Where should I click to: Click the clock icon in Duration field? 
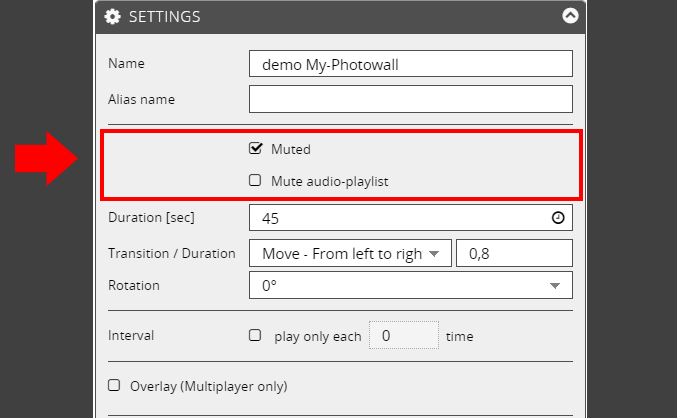coord(558,218)
